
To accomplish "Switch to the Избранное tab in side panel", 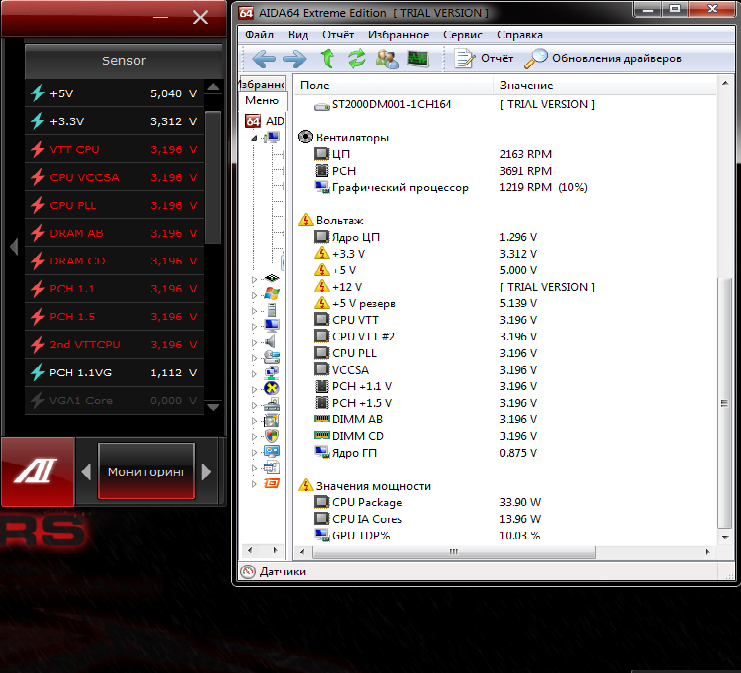I will 262,84.
